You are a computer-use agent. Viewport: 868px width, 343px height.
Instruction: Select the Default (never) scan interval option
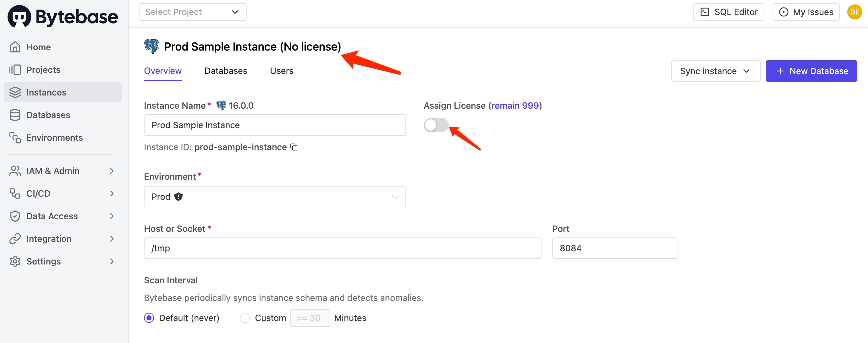pos(149,317)
